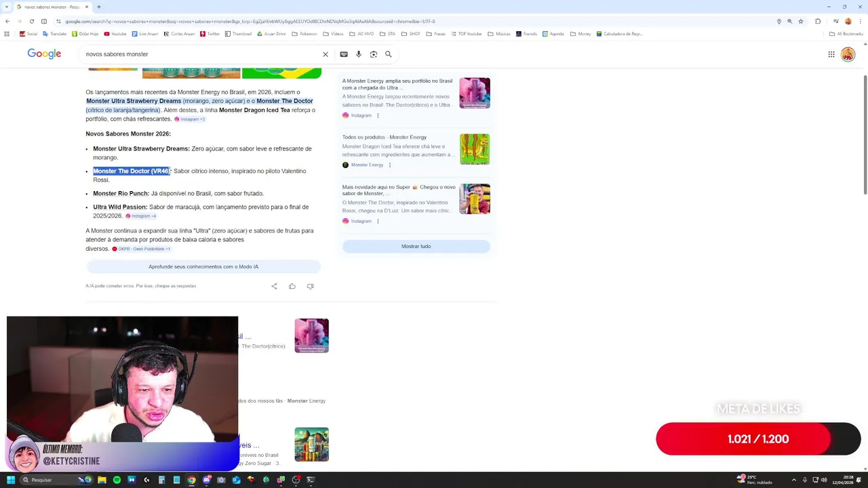Screen dimensions: 868x488
Task: Go to the Google logo homepage
Action: [44, 54]
